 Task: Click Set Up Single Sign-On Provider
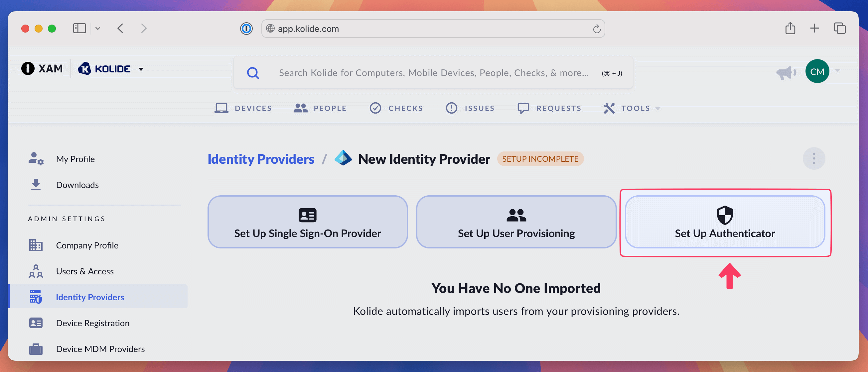tap(307, 222)
